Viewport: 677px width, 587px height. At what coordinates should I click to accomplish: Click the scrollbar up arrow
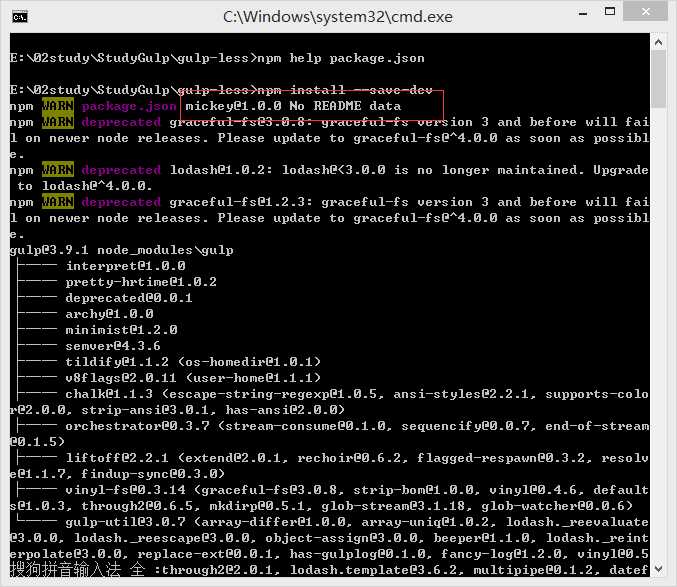pyautogui.click(x=658, y=42)
